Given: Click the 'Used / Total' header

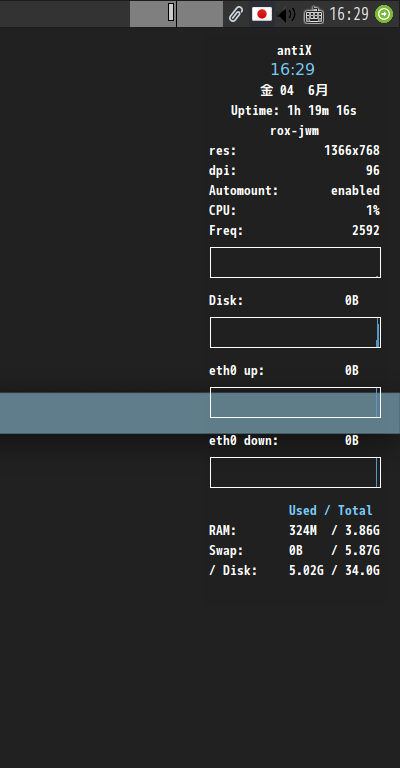Looking at the screenshot, I should tap(330, 510).
